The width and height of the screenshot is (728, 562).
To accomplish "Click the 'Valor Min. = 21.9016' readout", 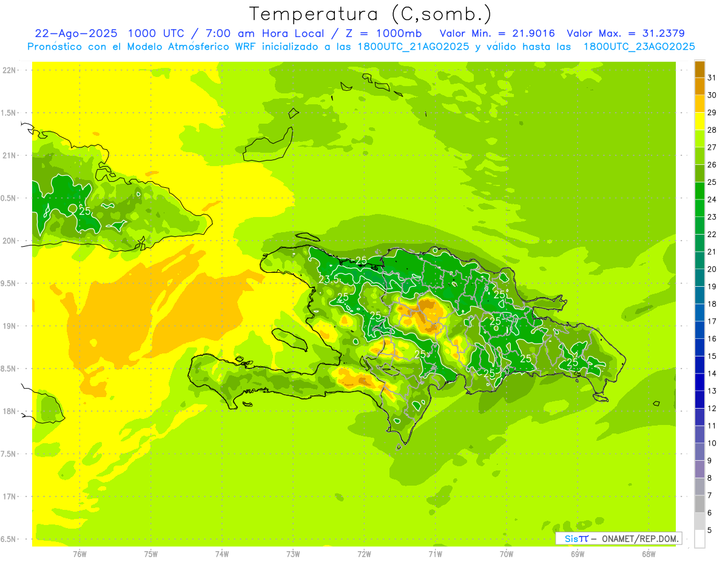I will (x=497, y=33).
